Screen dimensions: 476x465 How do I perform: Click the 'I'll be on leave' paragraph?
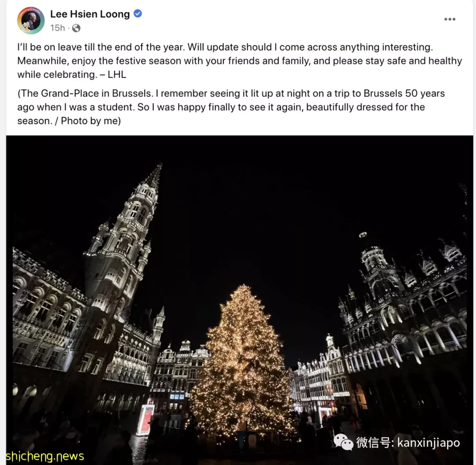click(x=239, y=61)
